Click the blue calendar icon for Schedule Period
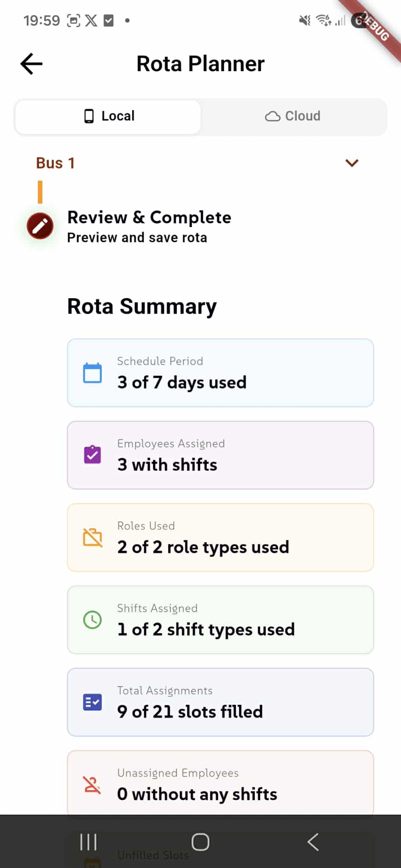The width and height of the screenshot is (401, 868). pyautogui.click(x=92, y=373)
